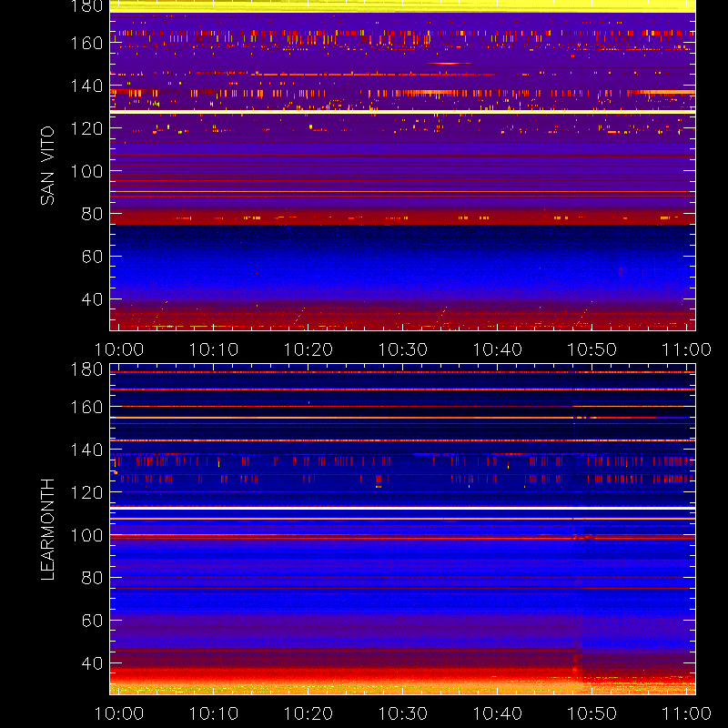Click inside the Learmonth spectrogram panel
728x728 pixels.
[x=402, y=530]
